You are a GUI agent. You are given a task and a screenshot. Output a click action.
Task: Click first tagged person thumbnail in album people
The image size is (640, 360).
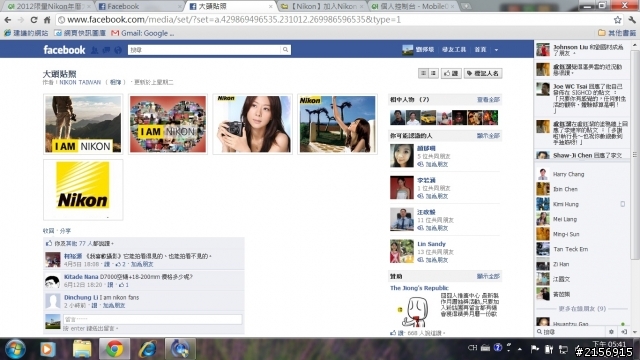(x=397, y=118)
